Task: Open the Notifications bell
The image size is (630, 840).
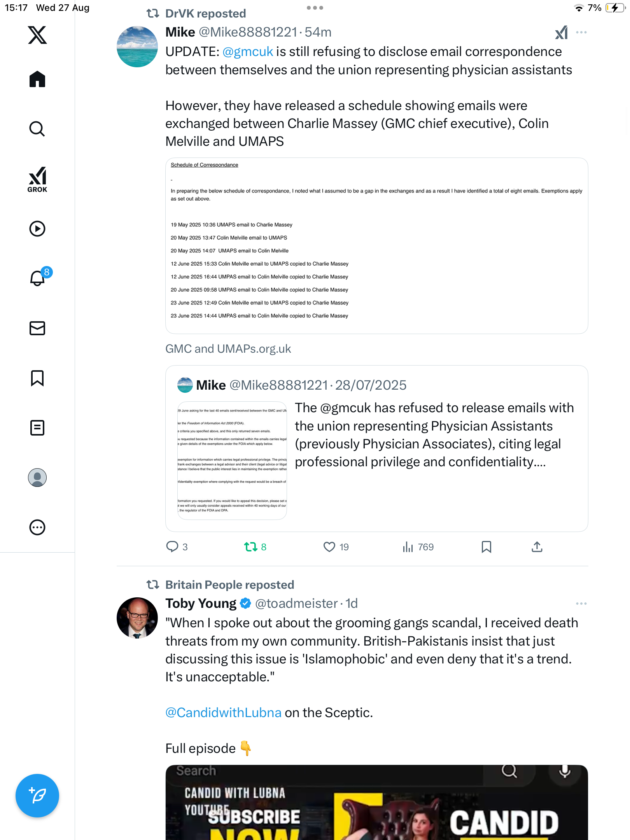Action: [x=37, y=278]
